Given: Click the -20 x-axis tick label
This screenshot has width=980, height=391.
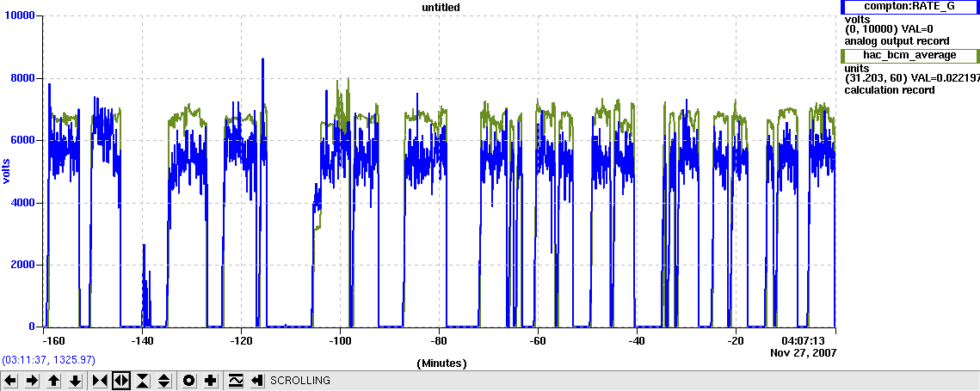Looking at the screenshot, I should pyautogui.click(x=735, y=341).
